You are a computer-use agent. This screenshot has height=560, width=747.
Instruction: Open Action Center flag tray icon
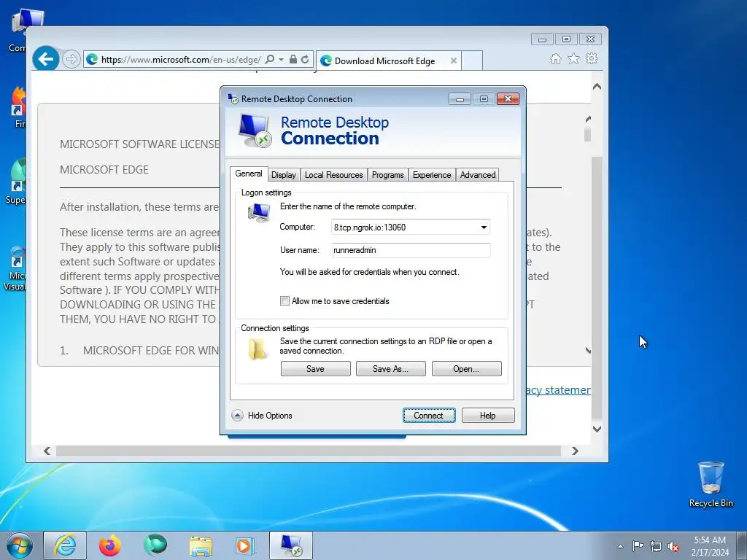click(638, 546)
